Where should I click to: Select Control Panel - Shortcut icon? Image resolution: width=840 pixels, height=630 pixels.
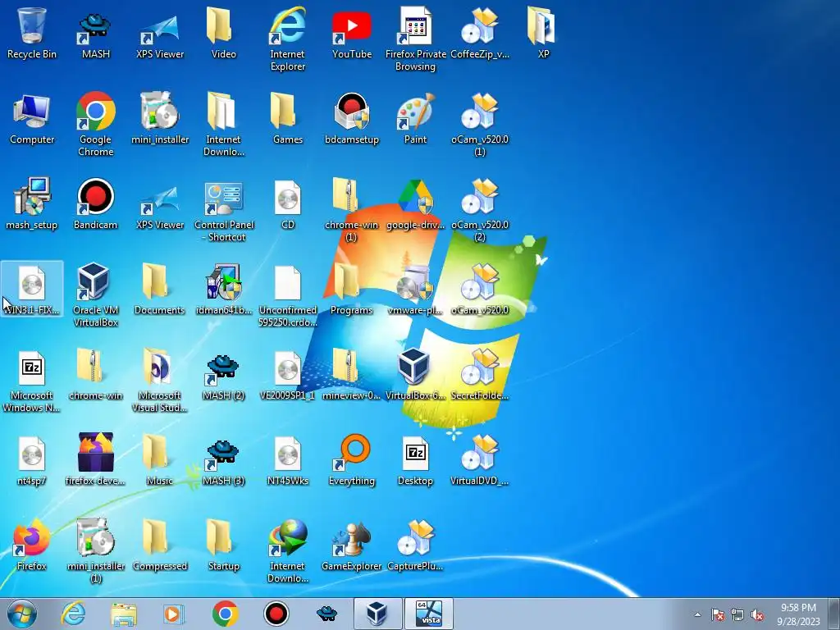point(223,209)
